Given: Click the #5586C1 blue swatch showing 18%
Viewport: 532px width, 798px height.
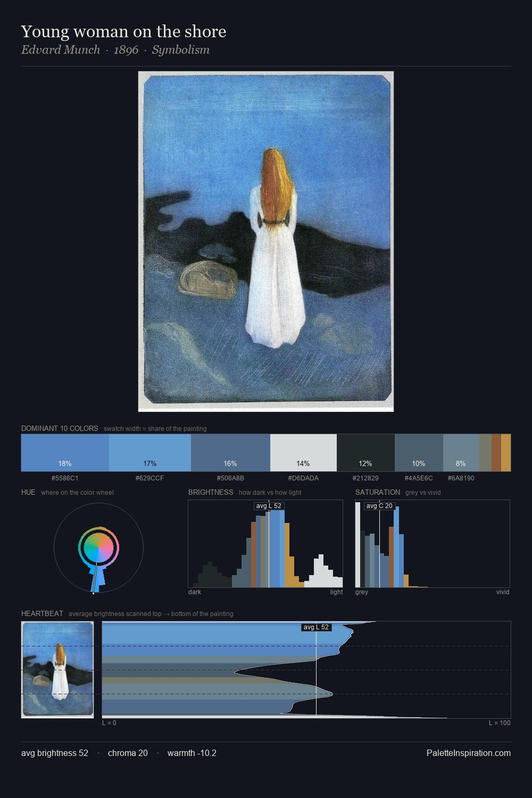Looking at the screenshot, I should coord(65,453).
